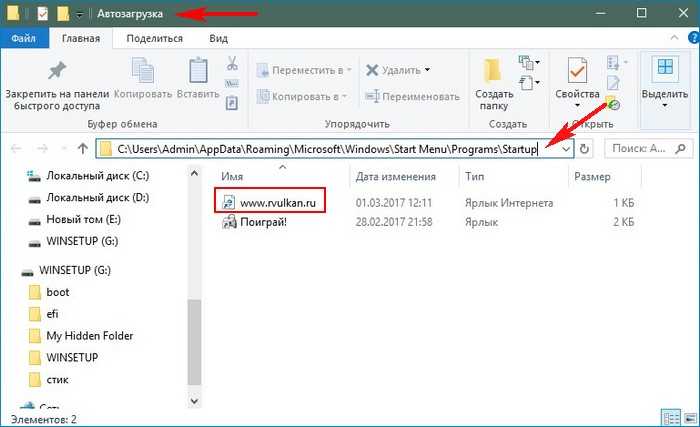
Task: Click Создать папку new folder icon
Action: pos(493,71)
